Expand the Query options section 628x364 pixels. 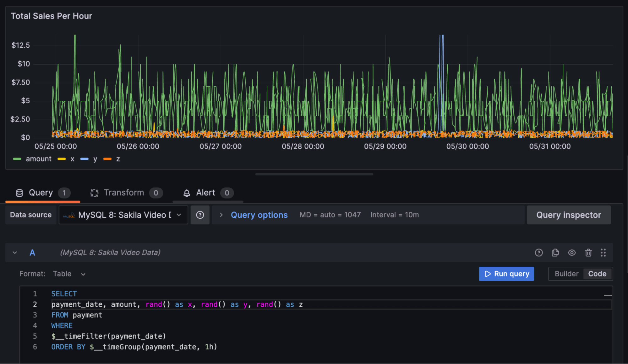259,215
